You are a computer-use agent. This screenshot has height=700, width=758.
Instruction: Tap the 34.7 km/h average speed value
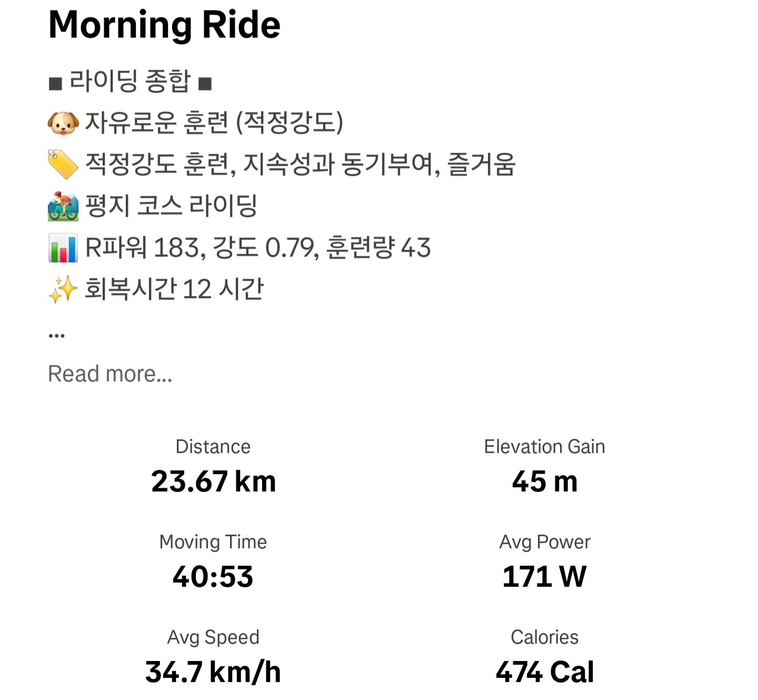[213, 672]
